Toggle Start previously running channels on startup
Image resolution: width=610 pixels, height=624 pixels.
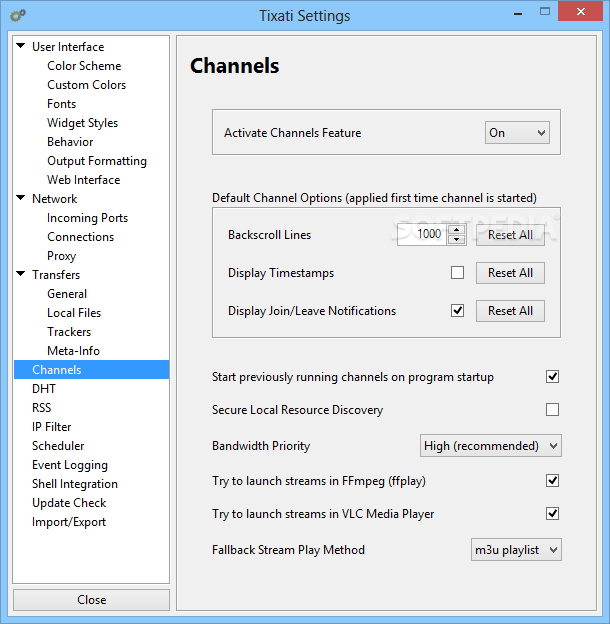[x=552, y=377]
